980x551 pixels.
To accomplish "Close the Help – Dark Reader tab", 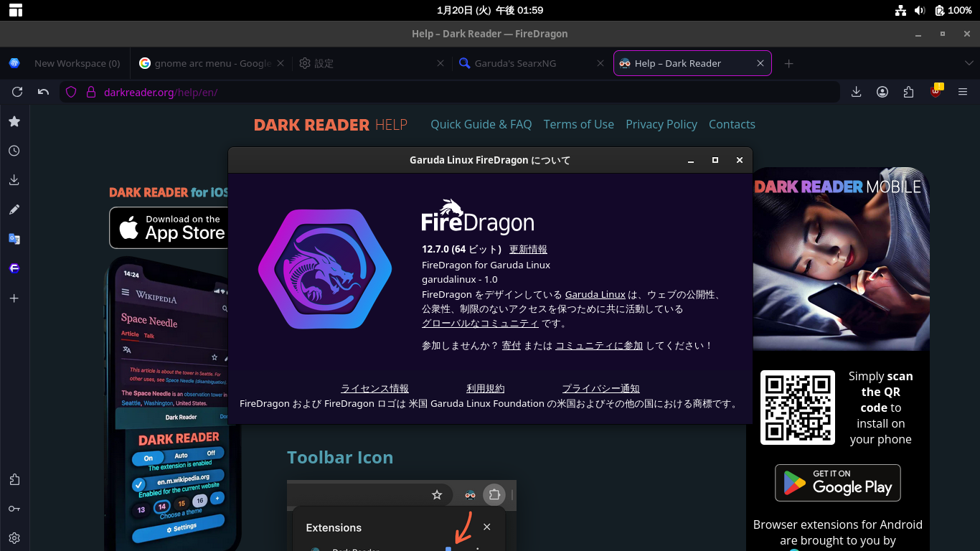I will click(760, 63).
